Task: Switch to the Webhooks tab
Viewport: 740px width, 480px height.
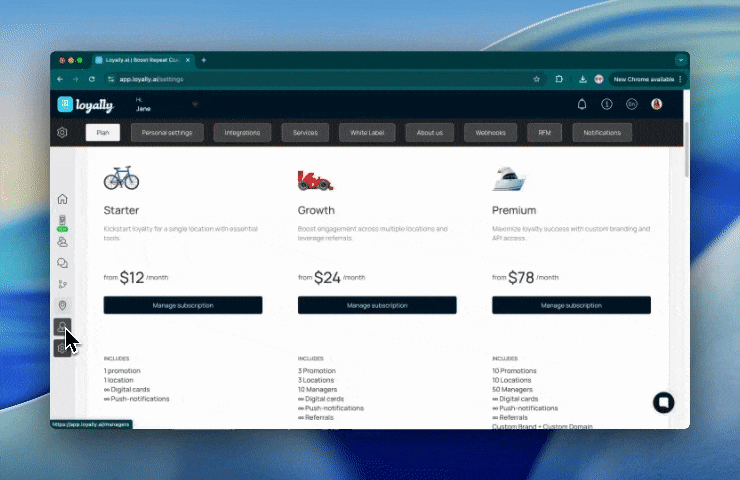Action: [490, 133]
